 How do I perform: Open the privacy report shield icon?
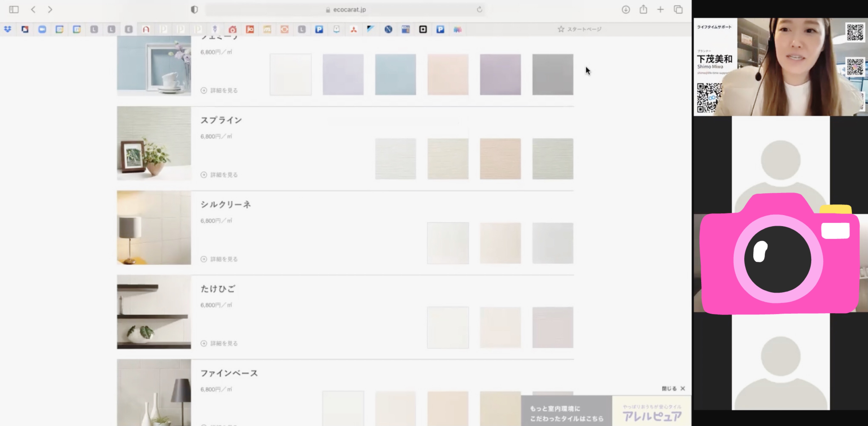(x=194, y=9)
